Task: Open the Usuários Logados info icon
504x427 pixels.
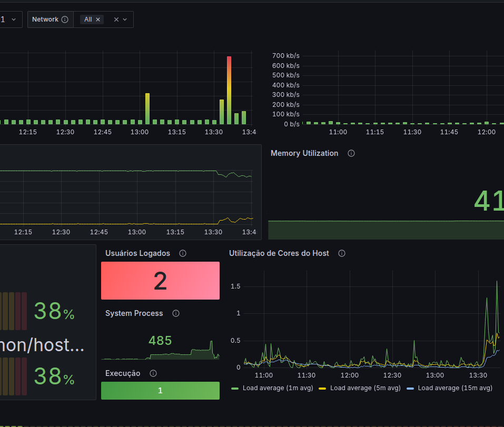Action: 183,253
